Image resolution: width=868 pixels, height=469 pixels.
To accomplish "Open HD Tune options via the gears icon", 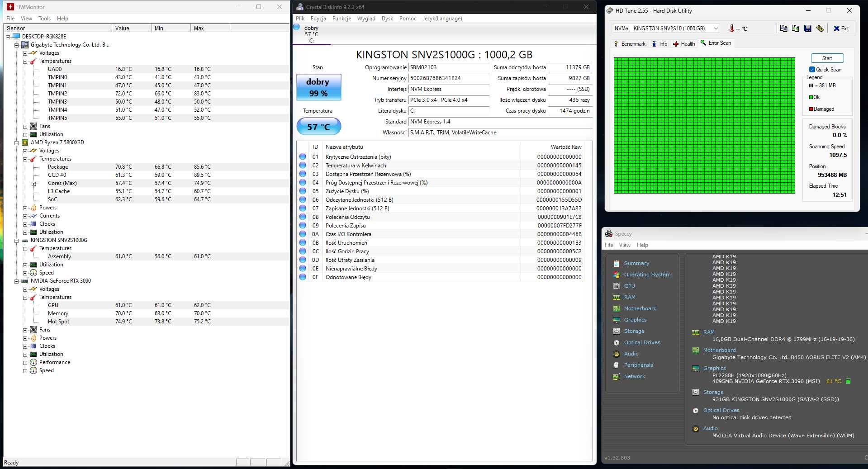I will click(x=820, y=28).
